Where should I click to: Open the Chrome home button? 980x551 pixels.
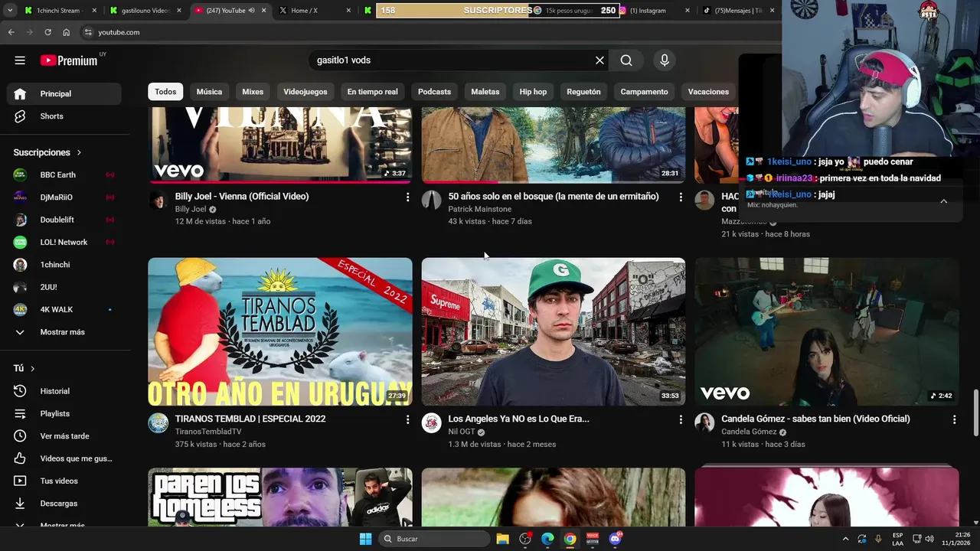point(66,32)
